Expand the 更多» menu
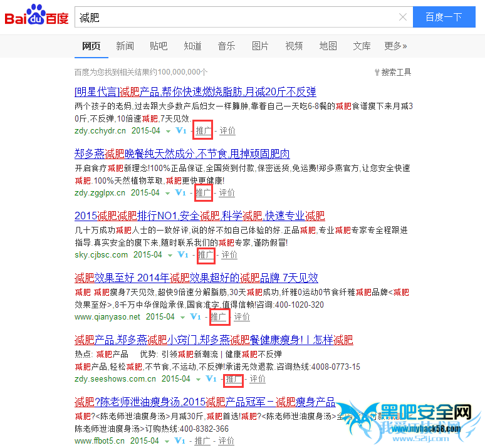Viewport: 485px width, 448px height. 395,46
